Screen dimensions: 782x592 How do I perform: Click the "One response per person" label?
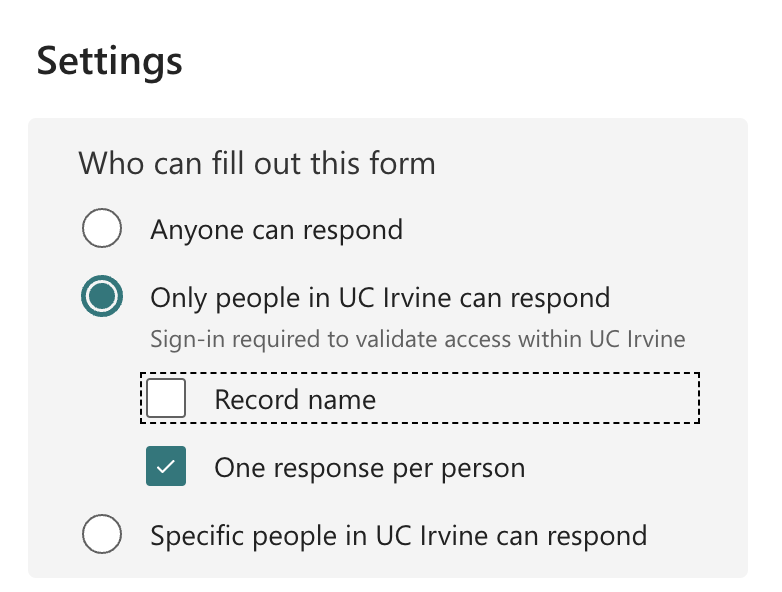click(369, 468)
